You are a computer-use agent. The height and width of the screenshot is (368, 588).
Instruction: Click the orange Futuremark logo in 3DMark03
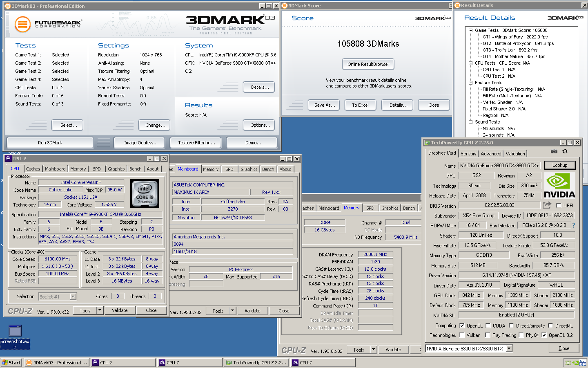pyautogui.click(x=22, y=25)
